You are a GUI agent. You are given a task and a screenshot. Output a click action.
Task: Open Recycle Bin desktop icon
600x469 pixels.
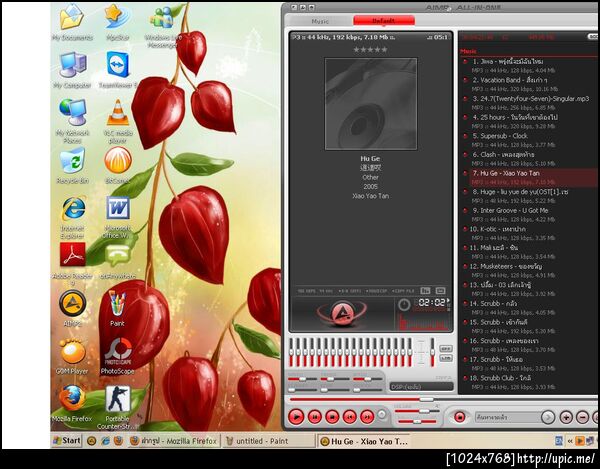pos(72,165)
